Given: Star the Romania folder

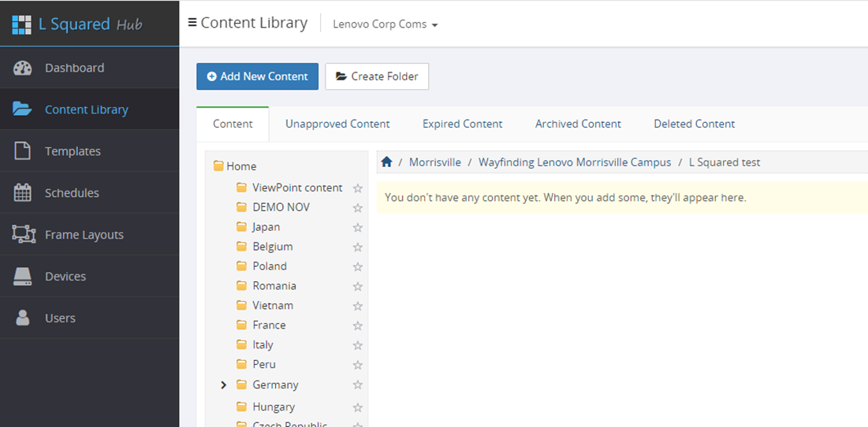Looking at the screenshot, I should point(358,287).
